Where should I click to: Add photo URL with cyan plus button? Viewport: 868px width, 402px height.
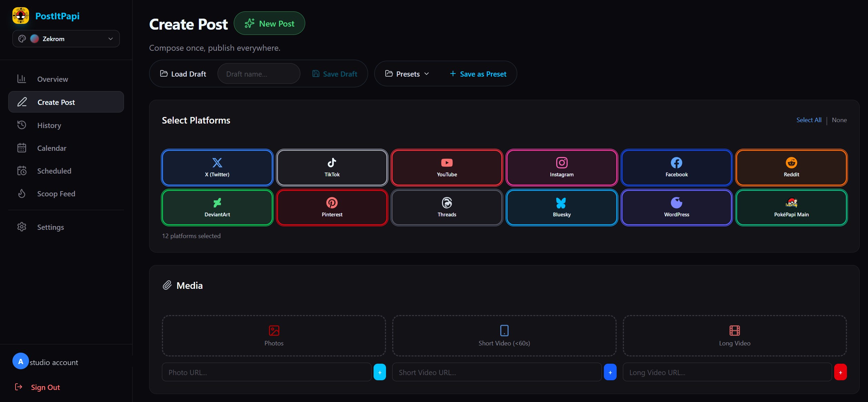380,372
